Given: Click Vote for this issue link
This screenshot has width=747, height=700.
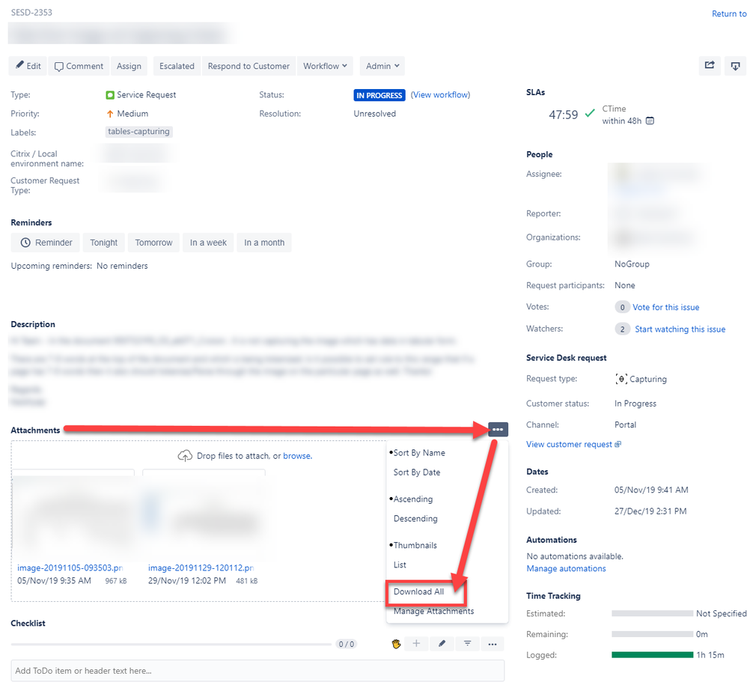Looking at the screenshot, I should [x=665, y=308].
